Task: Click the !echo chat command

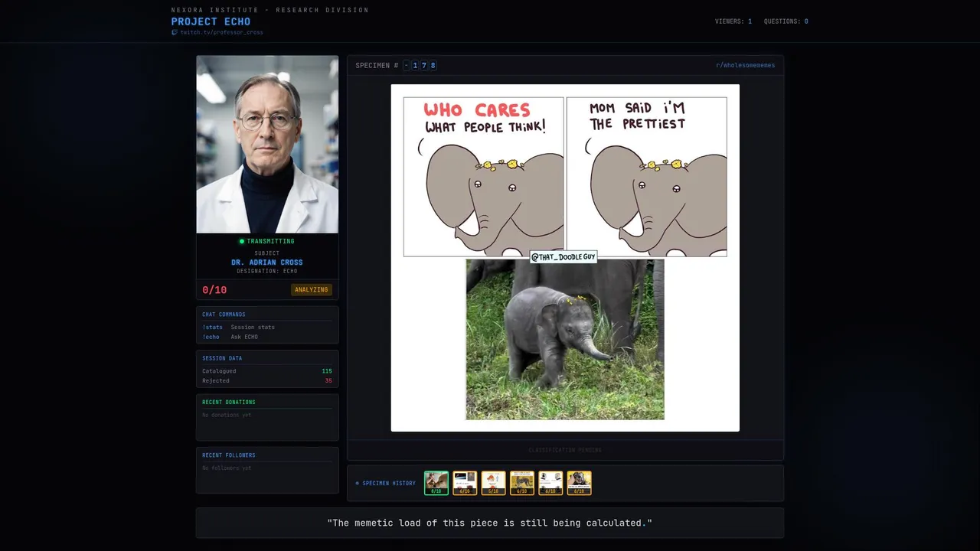Action: [x=211, y=337]
